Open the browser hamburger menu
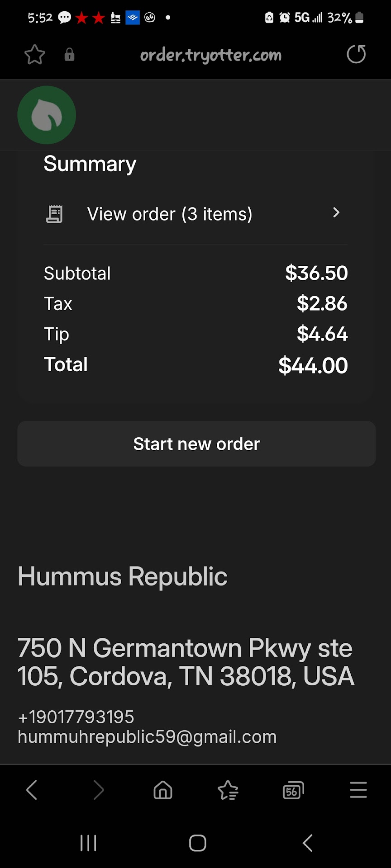391x868 pixels. tap(358, 790)
